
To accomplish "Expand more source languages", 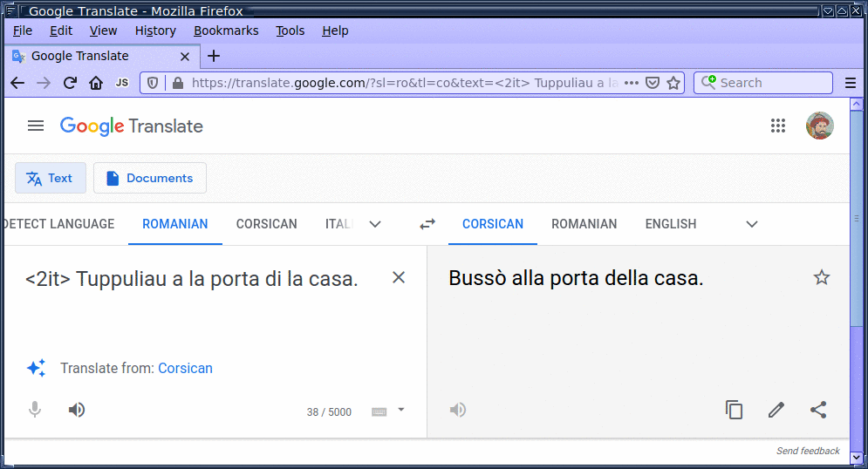I will coord(375,224).
